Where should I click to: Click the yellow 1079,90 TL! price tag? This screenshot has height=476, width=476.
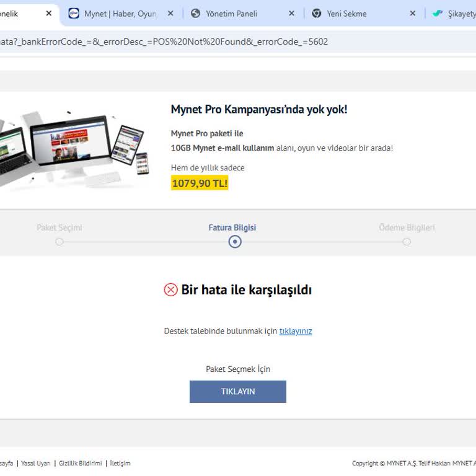tap(200, 183)
